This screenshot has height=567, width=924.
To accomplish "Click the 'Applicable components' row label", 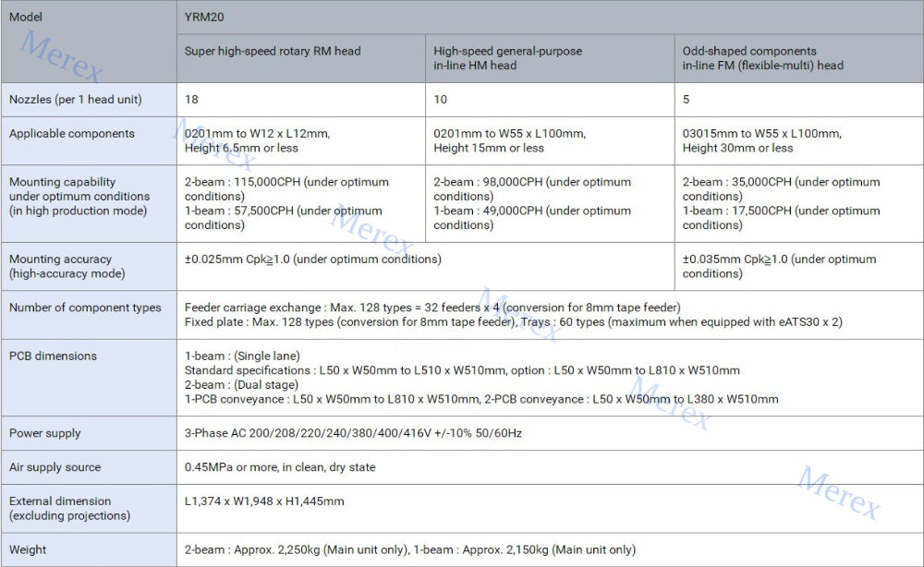I will pos(72,134).
